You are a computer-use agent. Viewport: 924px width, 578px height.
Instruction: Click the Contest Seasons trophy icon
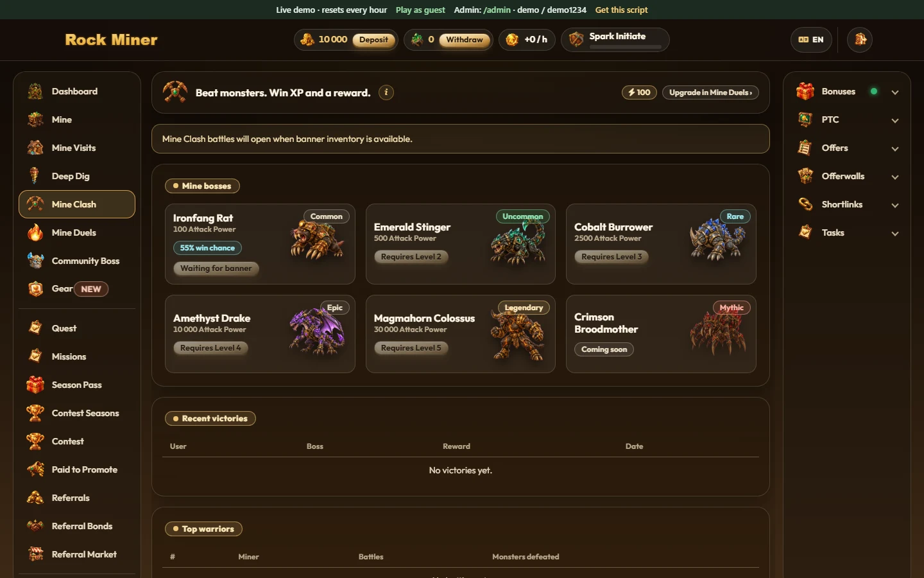(x=35, y=413)
